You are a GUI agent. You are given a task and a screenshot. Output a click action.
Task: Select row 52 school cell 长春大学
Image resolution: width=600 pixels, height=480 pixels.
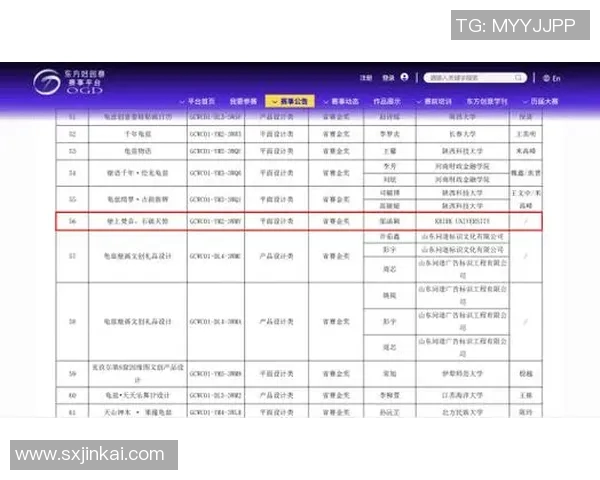click(462, 134)
